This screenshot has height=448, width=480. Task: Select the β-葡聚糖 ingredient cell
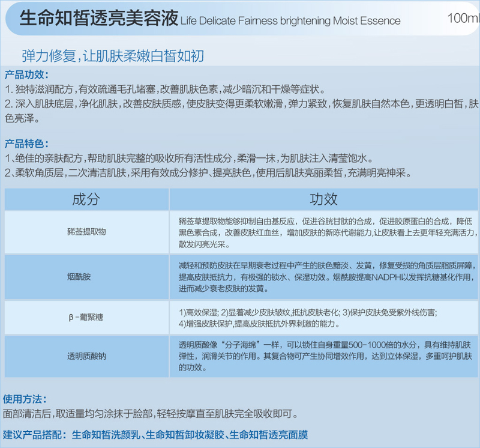point(86,317)
